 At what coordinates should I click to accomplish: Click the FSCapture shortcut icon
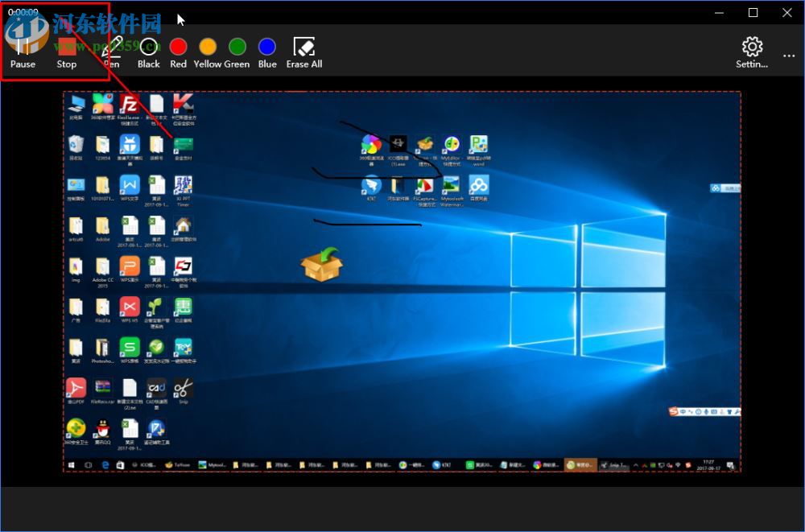(425, 192)
